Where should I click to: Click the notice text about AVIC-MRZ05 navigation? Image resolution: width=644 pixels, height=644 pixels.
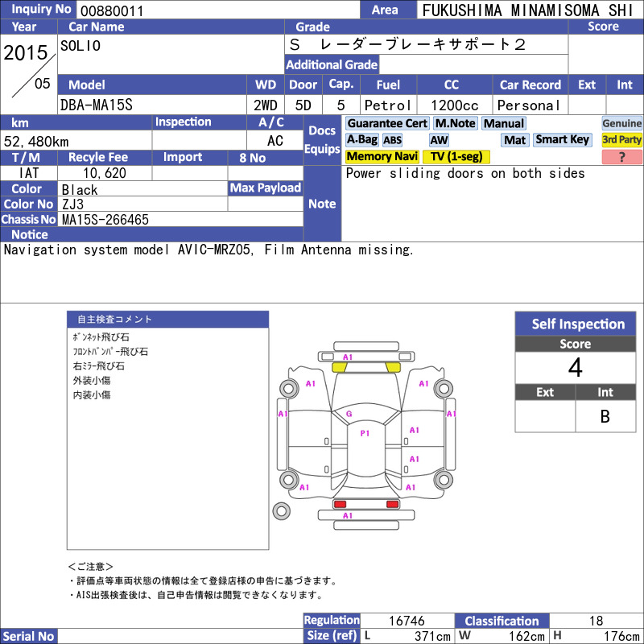coord(208,250)
